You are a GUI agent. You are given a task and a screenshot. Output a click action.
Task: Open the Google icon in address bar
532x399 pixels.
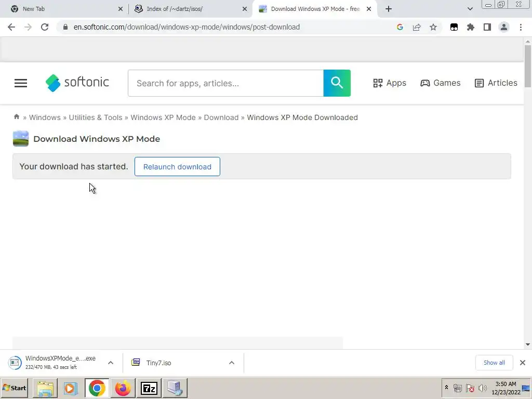click(400, 27)
